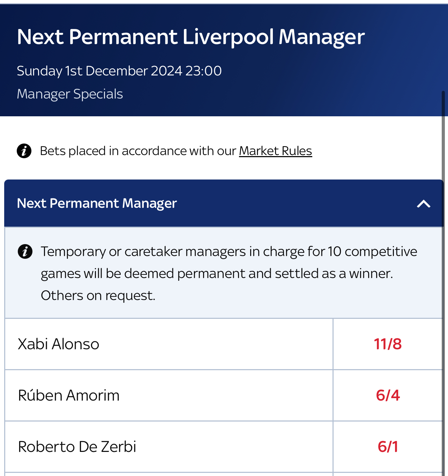Click the Xabi Alonso name row
448x476 pixels.
(169, 344)
